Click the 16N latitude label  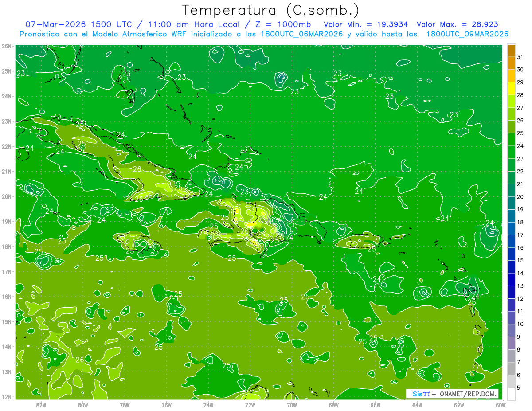point(7,297)
